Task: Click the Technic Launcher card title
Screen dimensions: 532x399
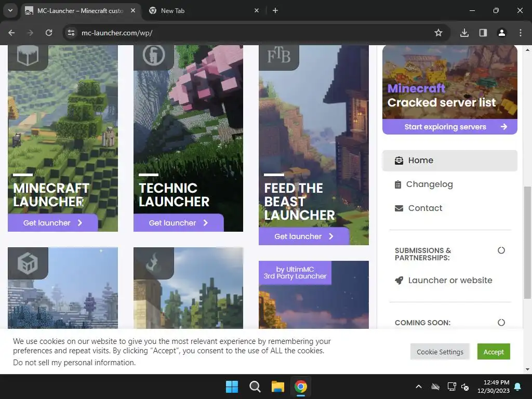Action: point(174,195)
